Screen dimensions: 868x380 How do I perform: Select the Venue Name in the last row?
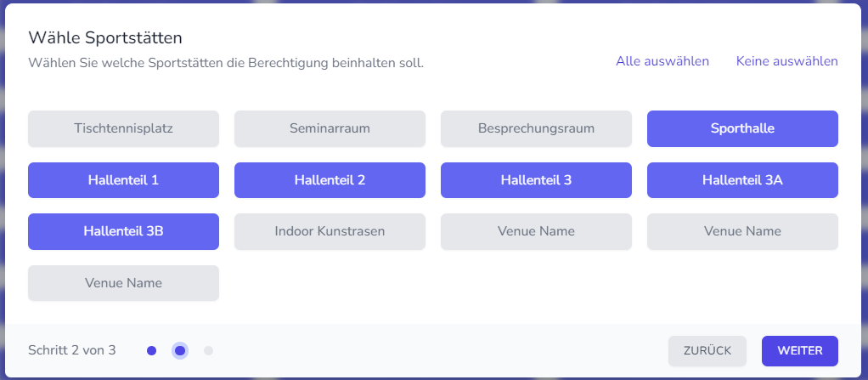123,283
